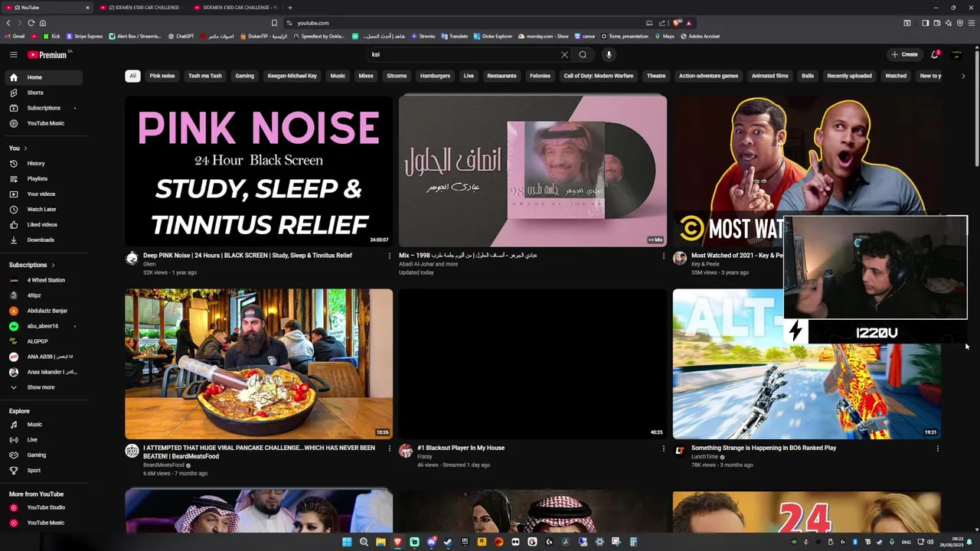Image resolution: width=980 pixels, height=551 pixels.
Task: Open the ChatGPT bookmark
Action: 181,36
